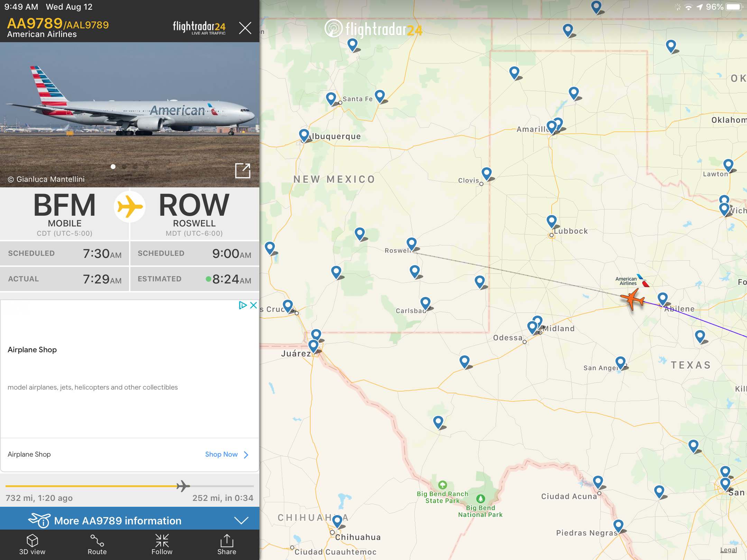Open aircraft photo in fullscreen via expand icon
747x560 pixels.
click(242, 171)
